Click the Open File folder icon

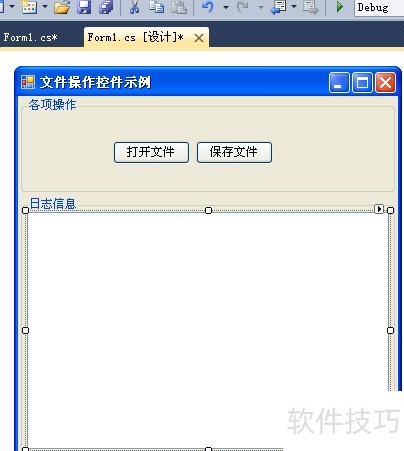pyautogui.click(x=62, y=7)
